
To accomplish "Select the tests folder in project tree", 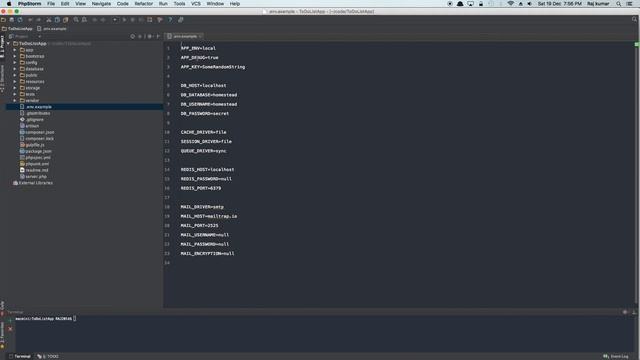I will (27, 94).
